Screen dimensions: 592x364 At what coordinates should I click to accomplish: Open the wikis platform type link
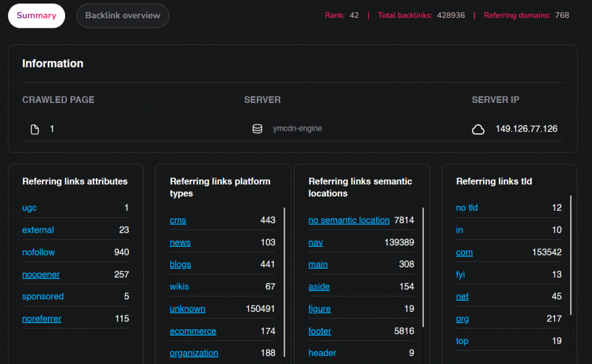pyautogui.click(x=179, y=286)
